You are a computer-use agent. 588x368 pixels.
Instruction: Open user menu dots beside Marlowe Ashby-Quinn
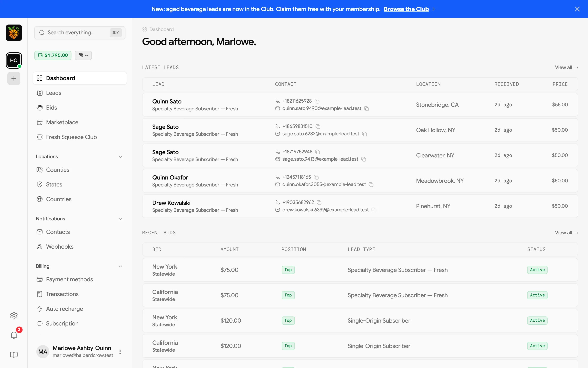click(x=120, y=352)
